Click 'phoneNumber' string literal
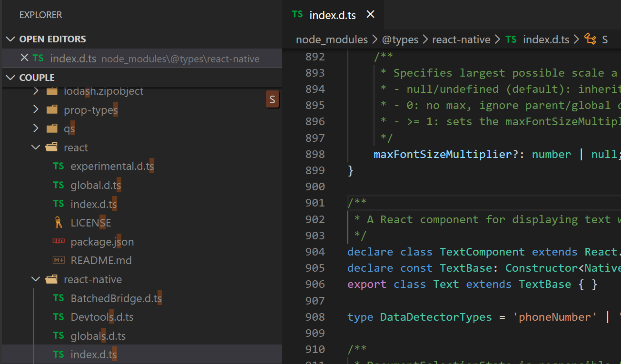Viewport: 621px width, 364px height. [x=555, y=317]
